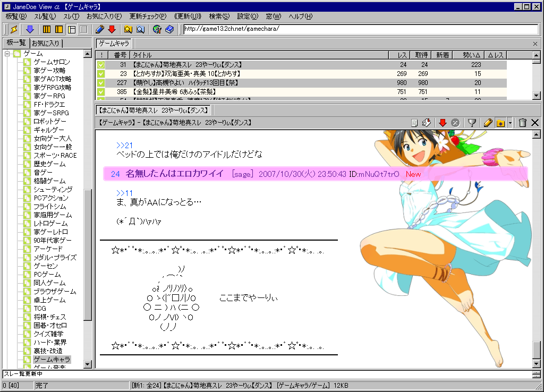Click the document page icon in thread toolbar
Viewport: 544px width, 392px height.
coord(414,123)
